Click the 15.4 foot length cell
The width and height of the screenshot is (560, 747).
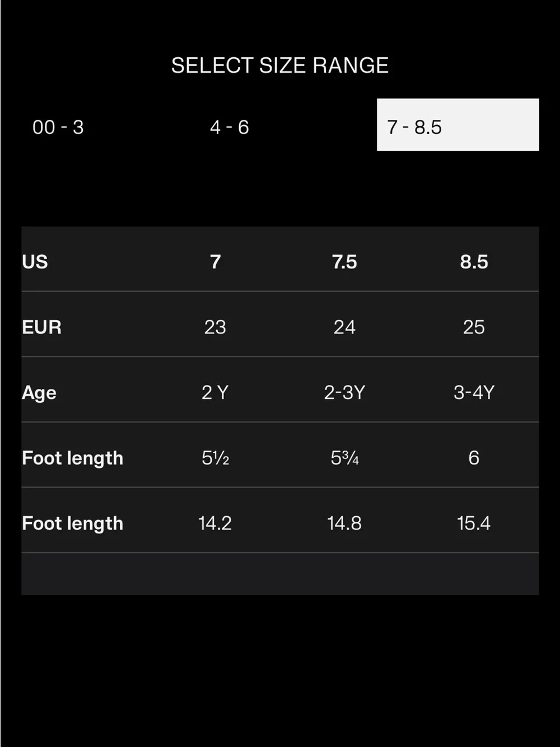[x=474, y=523]
